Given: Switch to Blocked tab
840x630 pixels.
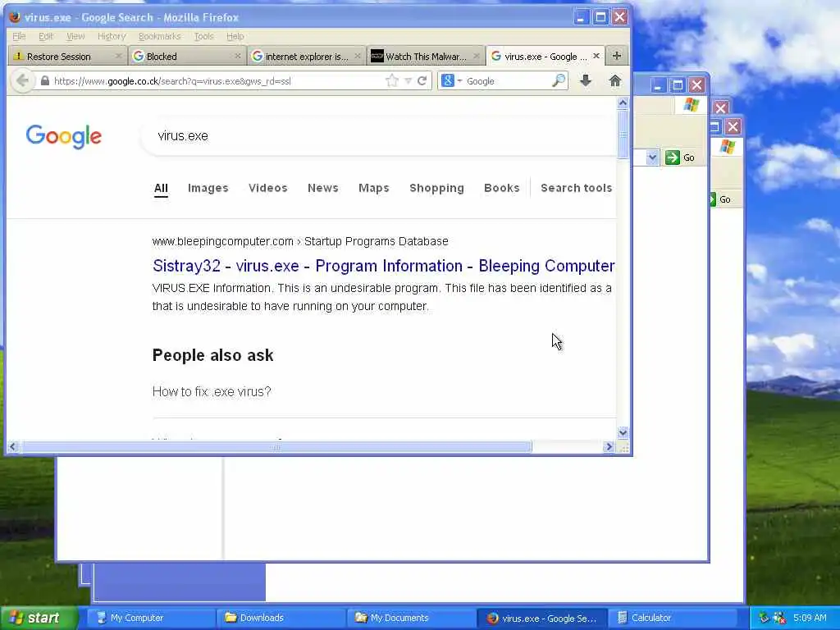Looking at the screenshot, I should click(187, 57).
